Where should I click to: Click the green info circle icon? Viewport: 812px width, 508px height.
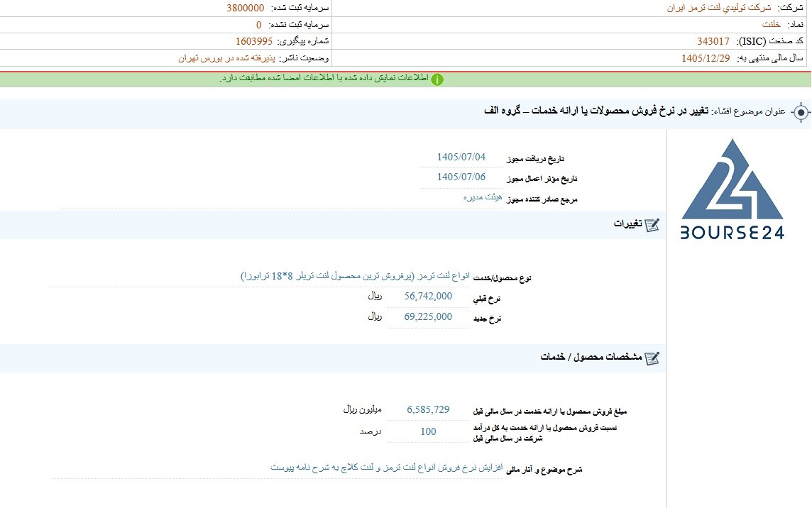(x=437, y=79)
